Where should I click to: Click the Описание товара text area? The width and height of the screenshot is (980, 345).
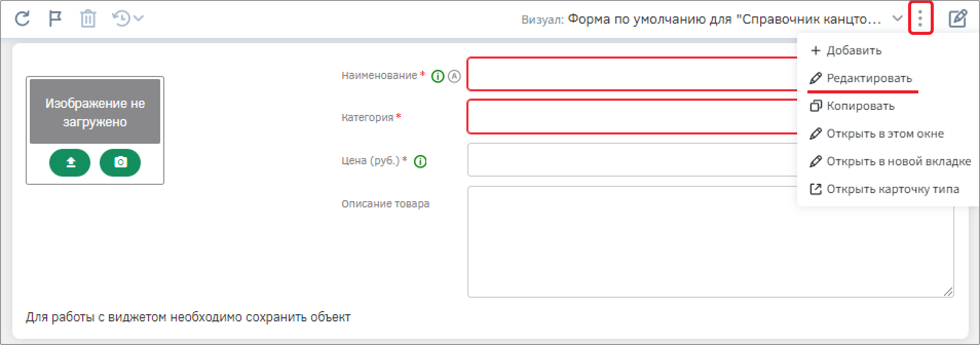[x=711, y=242]
